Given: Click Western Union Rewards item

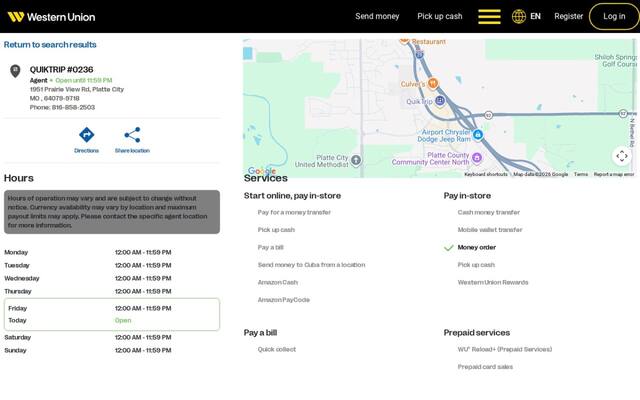Looking at the screenshot, I should [493, 282].
